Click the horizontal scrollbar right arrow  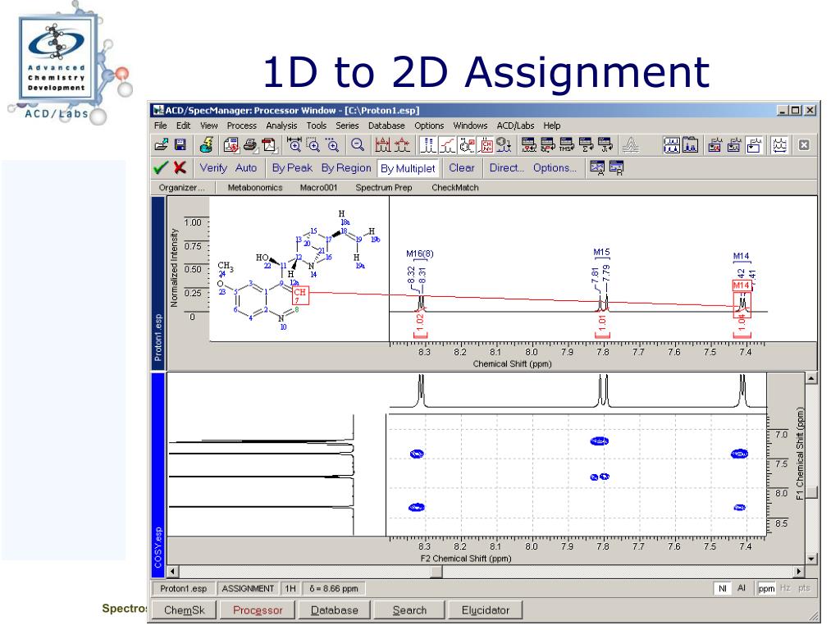[x=799, y=572]
